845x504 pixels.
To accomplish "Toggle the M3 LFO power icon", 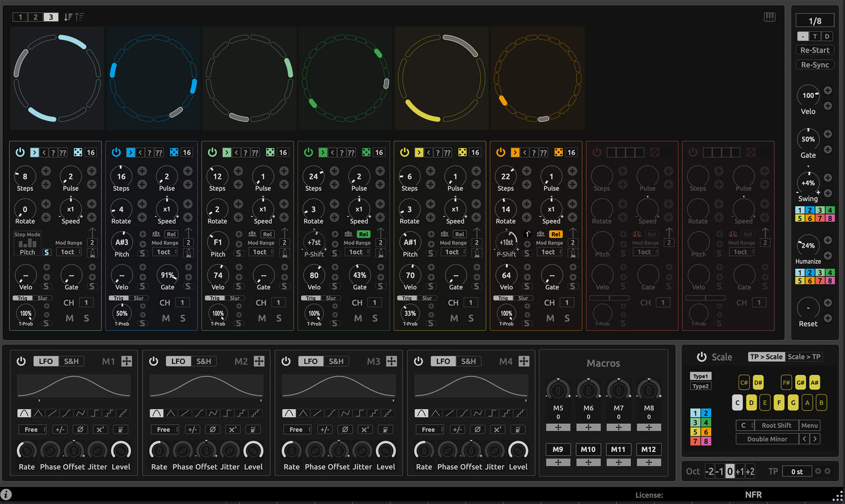I will 286,361.
